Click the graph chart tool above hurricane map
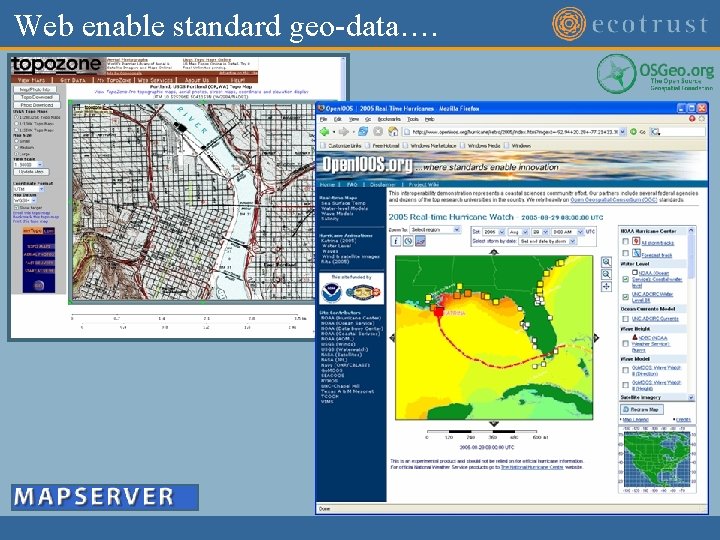 (420, 241)
